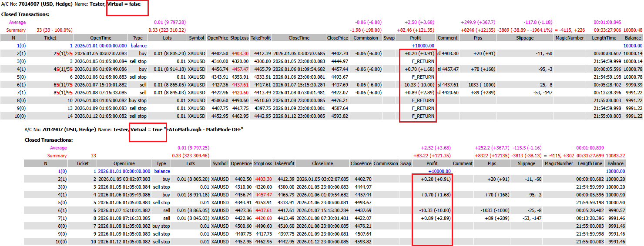Click 'Swap' header in Virtual = true table
This screenshot has width=644, height=246.
point(406,163)
